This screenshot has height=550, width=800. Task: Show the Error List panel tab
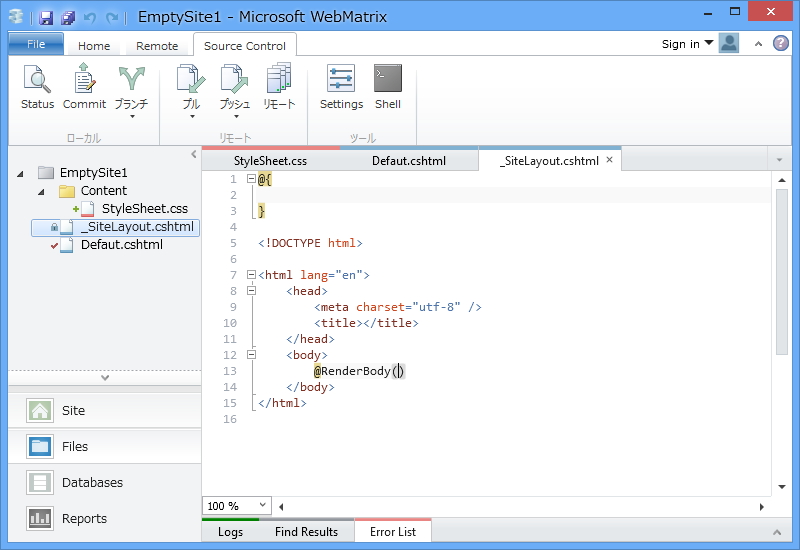(393, 532)
